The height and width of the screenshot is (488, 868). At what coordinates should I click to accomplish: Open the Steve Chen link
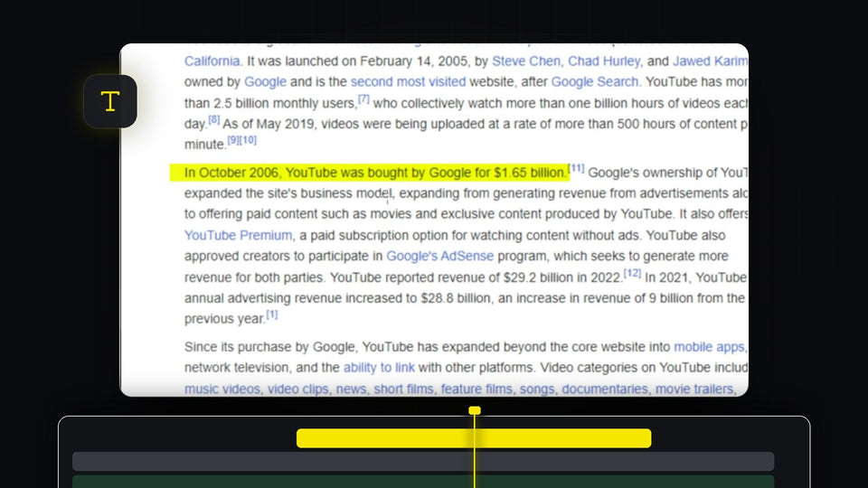[526, 61]
